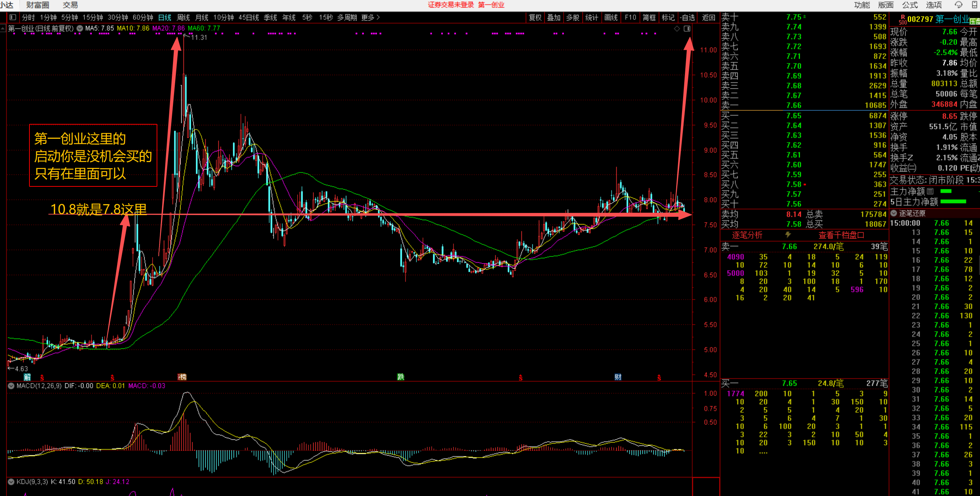Open dropdown next to 第一创业 chart title

click(80, 28)
